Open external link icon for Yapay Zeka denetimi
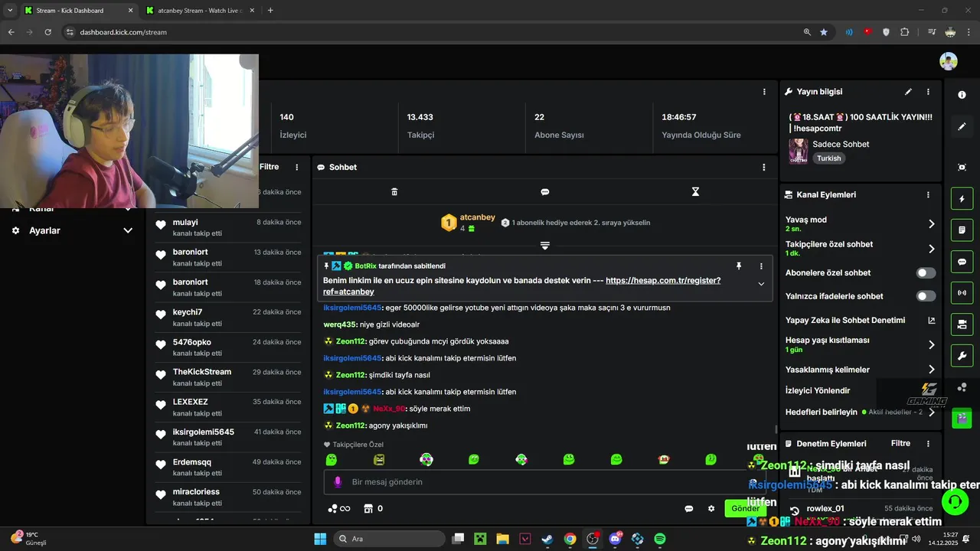980x551 pixels. [x=932, y=320]
